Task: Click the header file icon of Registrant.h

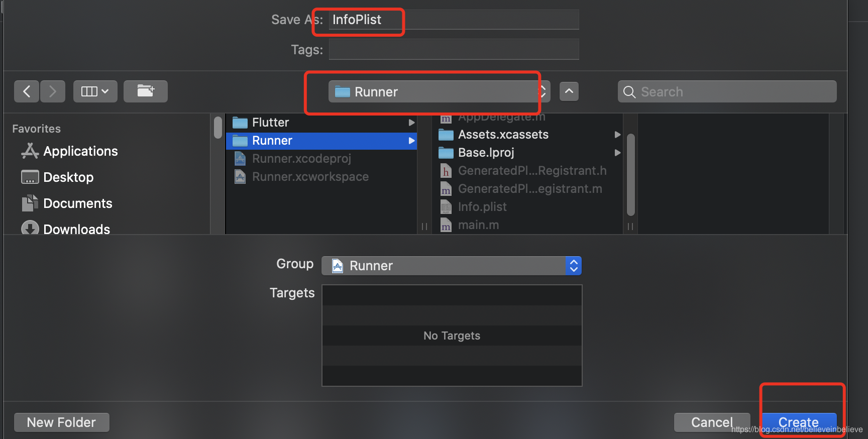Action: point(446,171)
